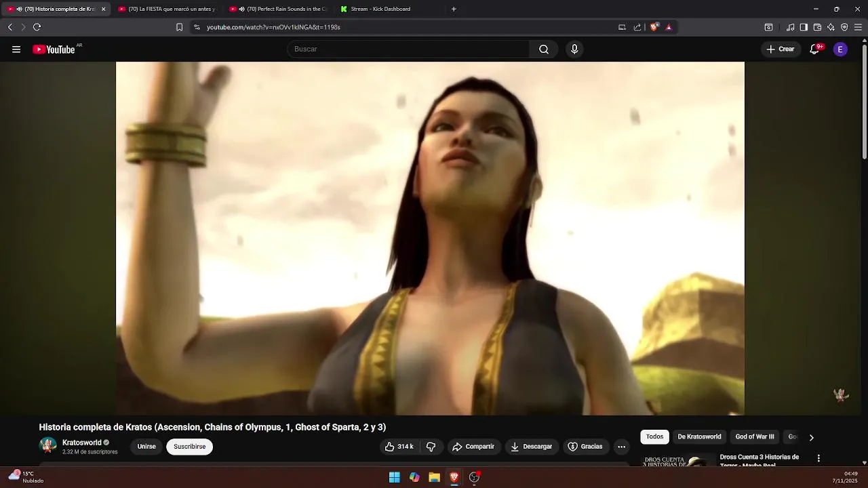Switch to Stream - Kick Dashboard tab
868x488 pixels.
tap(390, 9)
